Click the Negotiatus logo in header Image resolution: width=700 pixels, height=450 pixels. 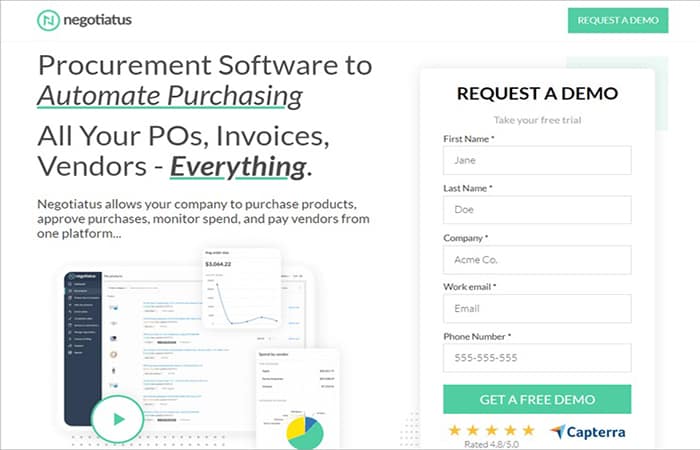point(84,20)
